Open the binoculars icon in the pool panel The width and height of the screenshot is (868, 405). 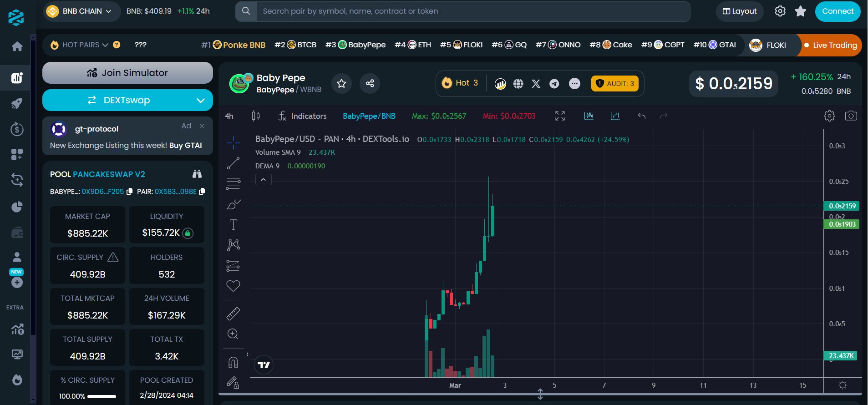[197, 174]
